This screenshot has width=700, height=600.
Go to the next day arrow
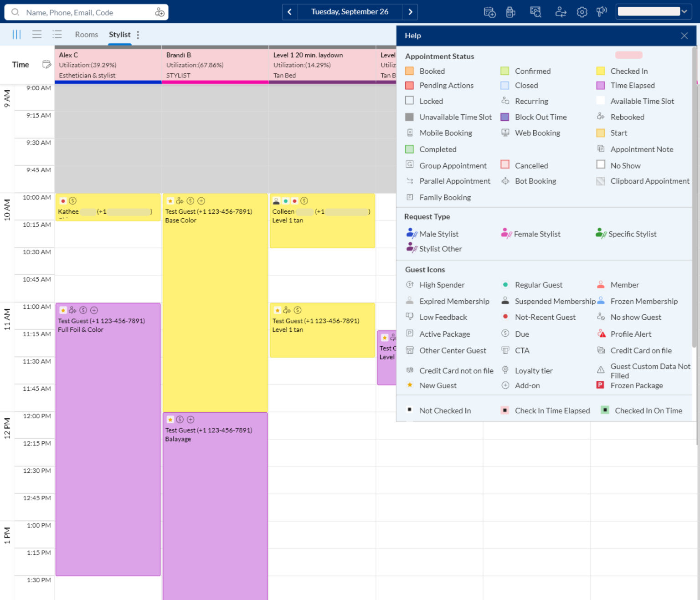(x=410, y=12)
